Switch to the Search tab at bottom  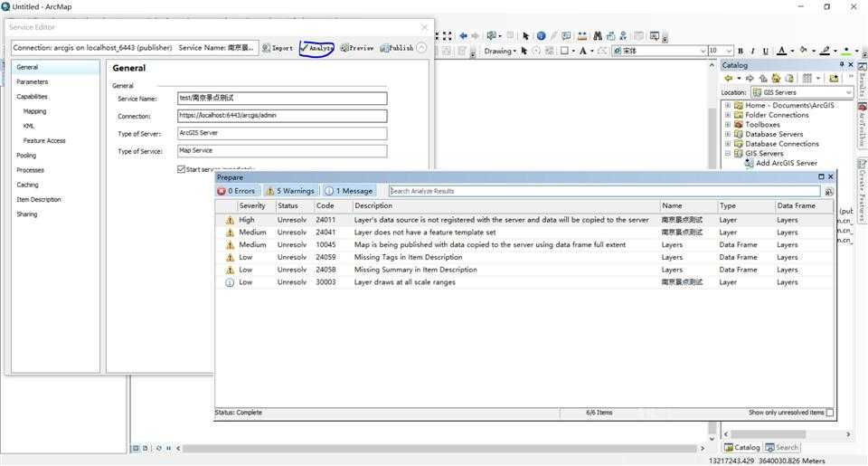[x=781, y=448]
